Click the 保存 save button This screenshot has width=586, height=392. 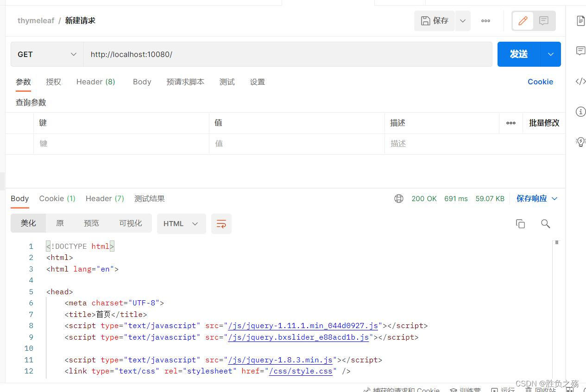coord(435,21)
